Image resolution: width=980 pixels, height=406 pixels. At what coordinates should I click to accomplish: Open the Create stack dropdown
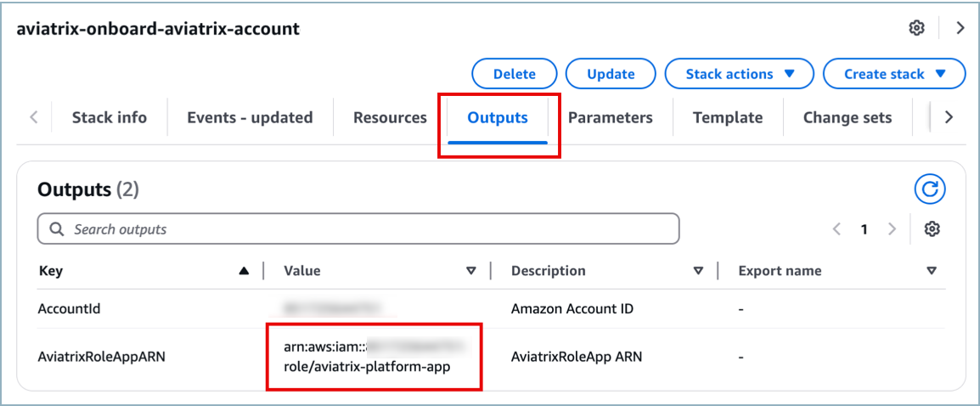coord(894,74)
